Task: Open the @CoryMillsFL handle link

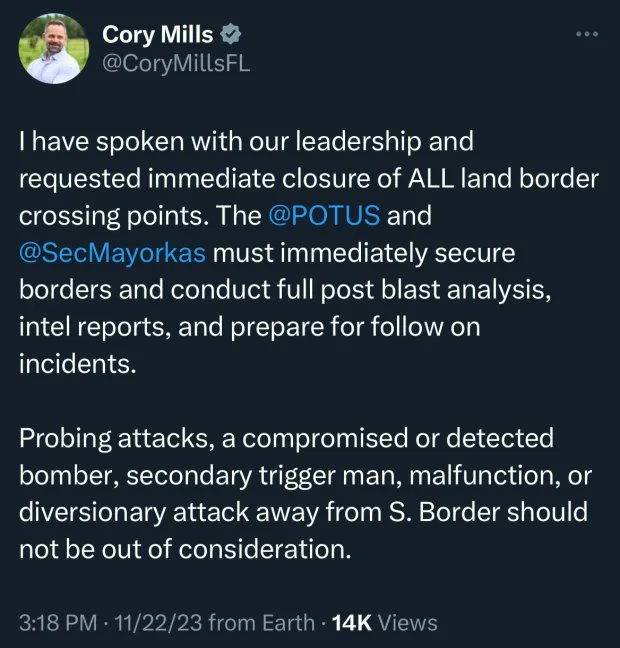Action: click(176, 64)
